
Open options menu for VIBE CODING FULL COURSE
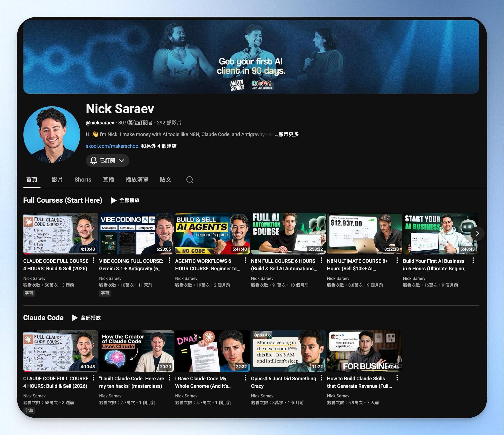pyautogui.click(x=169, y=260)
